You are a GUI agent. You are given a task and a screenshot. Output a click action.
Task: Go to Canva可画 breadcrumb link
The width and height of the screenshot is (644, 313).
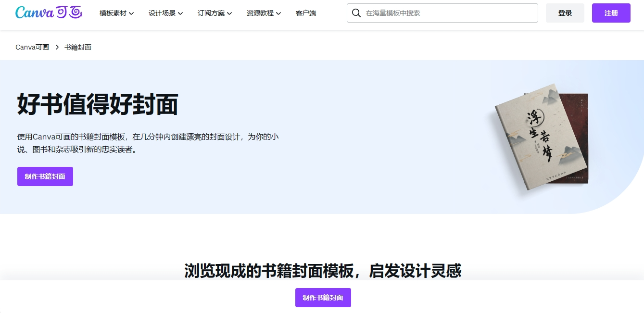(32, 47)
